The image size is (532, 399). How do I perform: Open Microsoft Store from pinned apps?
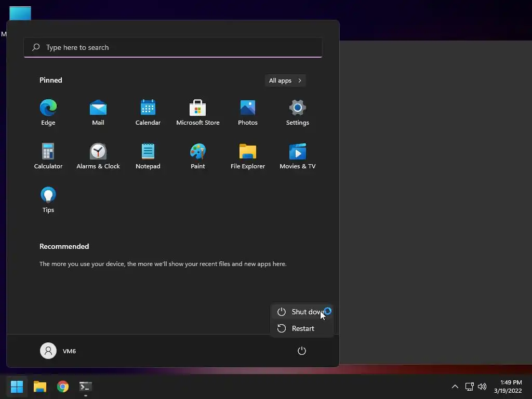click(198, 112)
